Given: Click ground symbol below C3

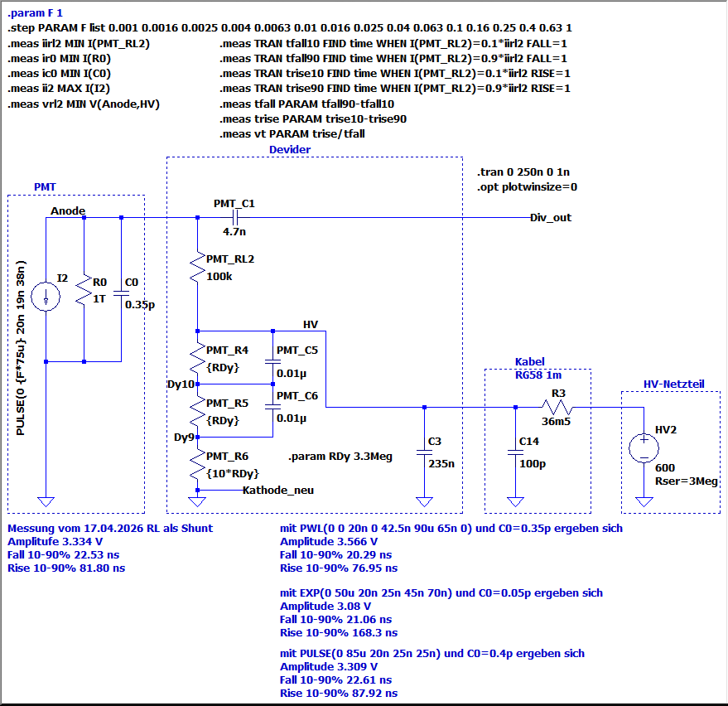Looking at the screenshot, I should [x=424, y=501].
